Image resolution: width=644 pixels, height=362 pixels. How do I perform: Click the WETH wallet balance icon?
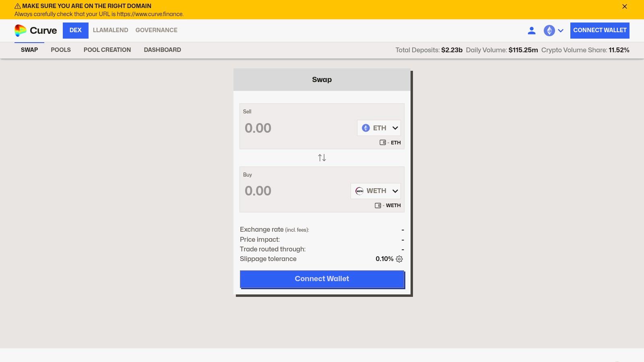coord(378,206)
